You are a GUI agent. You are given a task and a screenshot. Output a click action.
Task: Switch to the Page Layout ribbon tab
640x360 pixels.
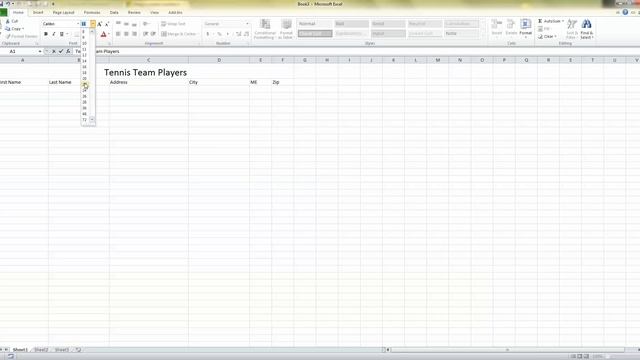[63, 13]
